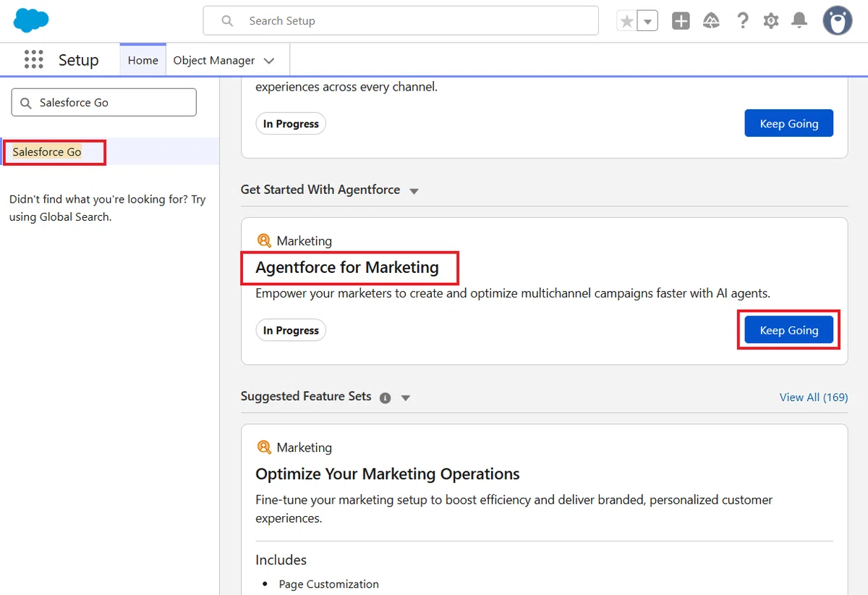The image size is (868, 595).
Task: Collapse the Suggested Feature Sets section
Action: coord(406,398)
